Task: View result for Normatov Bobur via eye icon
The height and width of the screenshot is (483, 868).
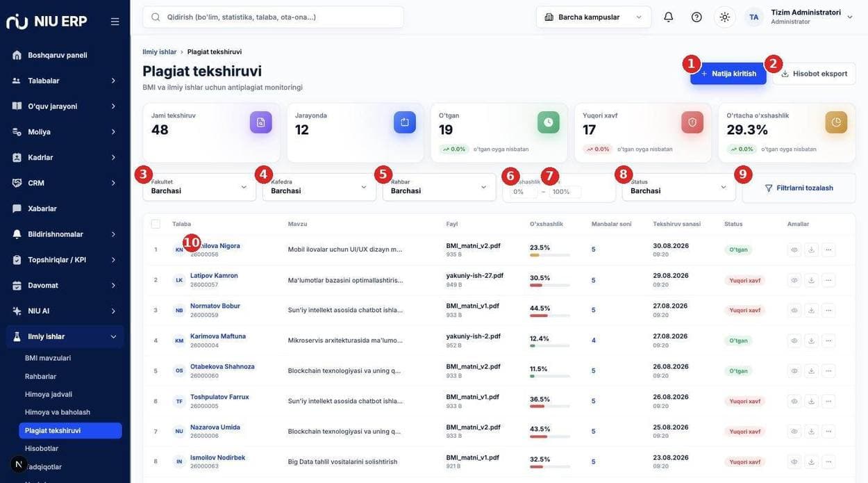Action: click(x=794, y=310)
